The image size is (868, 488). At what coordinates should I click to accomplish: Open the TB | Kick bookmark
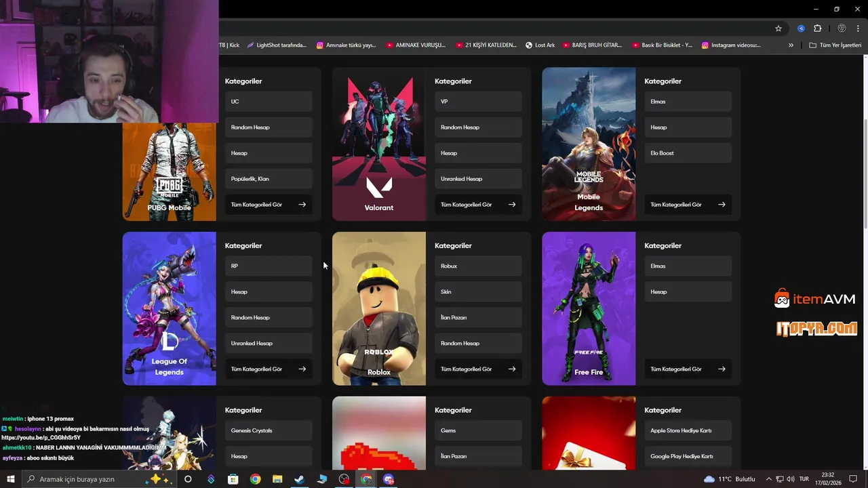click(x=229, y=45)
